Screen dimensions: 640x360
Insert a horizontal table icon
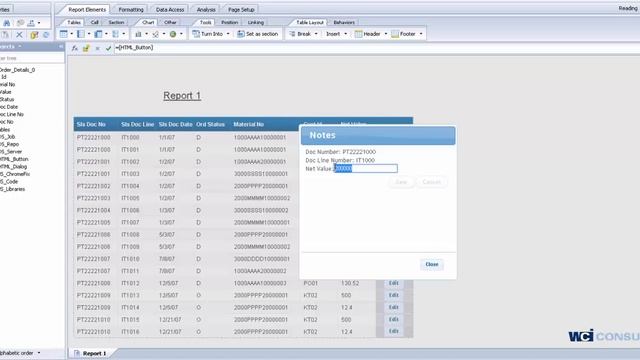81,34
